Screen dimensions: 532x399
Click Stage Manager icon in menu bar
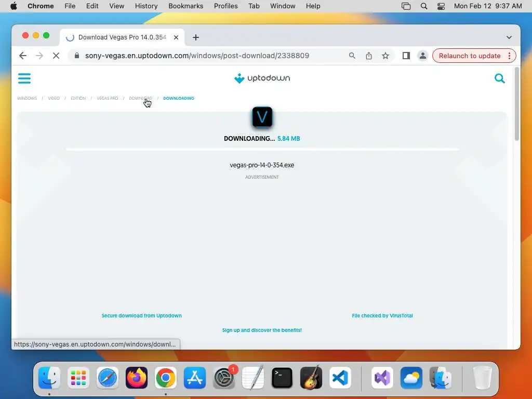pyautogui.click(x=406, y=6)
